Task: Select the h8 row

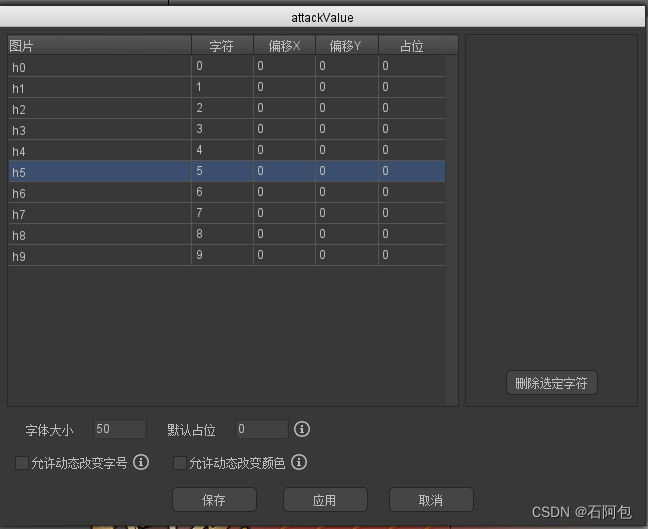Action: pos(227,234)
